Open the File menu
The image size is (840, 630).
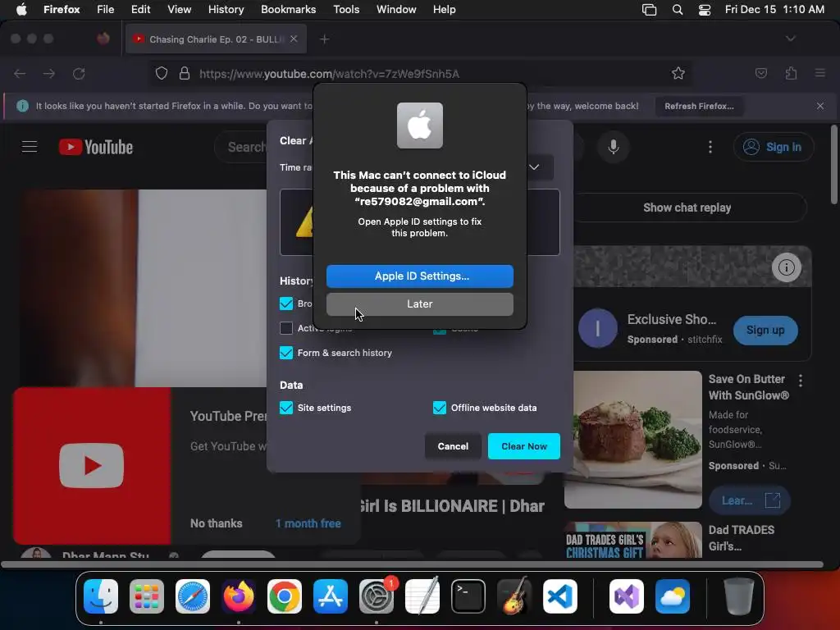click(x=106, y=10)
